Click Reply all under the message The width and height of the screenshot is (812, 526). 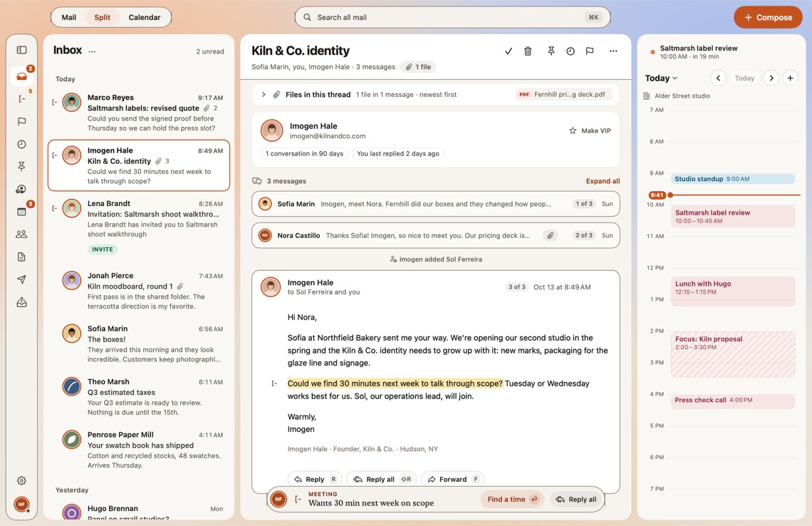click(382, 480)
